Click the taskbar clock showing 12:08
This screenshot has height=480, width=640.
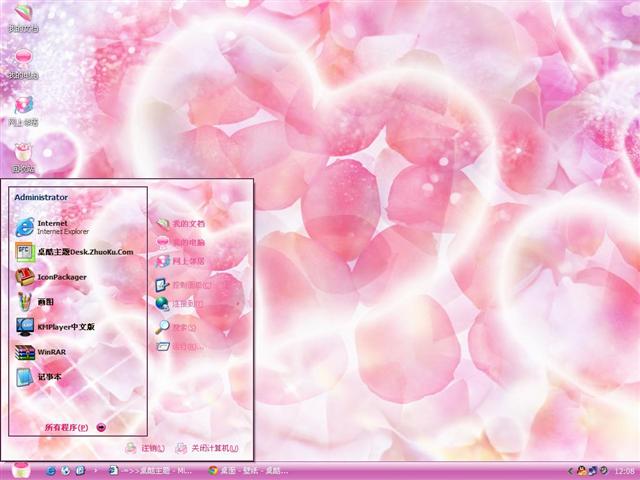pyautogui.click(x=624, y=471)
